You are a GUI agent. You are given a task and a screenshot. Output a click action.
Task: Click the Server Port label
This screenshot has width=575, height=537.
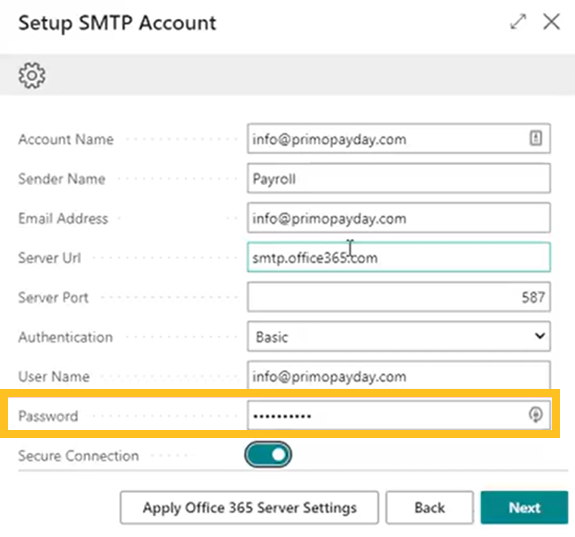pyautogui.click(x=54, y=297)
